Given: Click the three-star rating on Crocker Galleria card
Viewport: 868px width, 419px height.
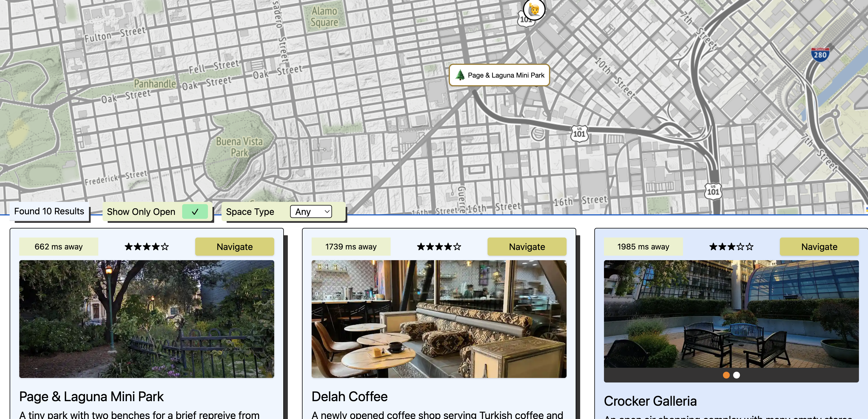Looking at the screenshot, I should pos(731,247).
